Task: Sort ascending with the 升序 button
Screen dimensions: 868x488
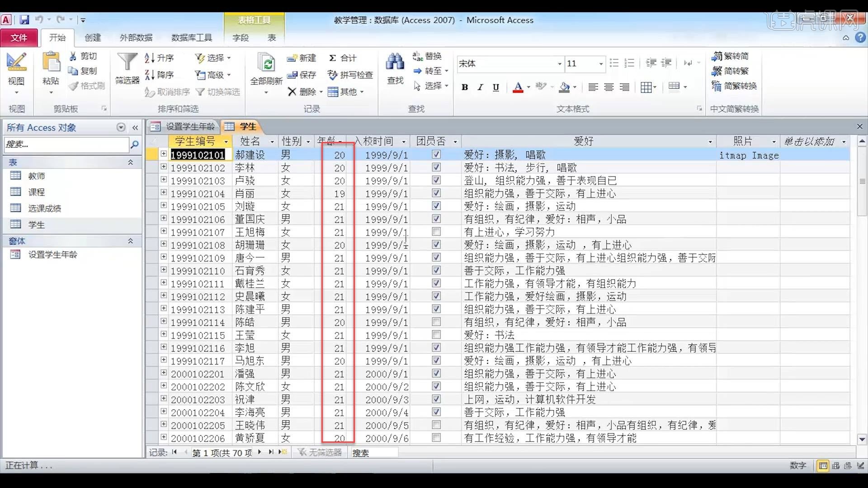Action: (x=159, y=58)
